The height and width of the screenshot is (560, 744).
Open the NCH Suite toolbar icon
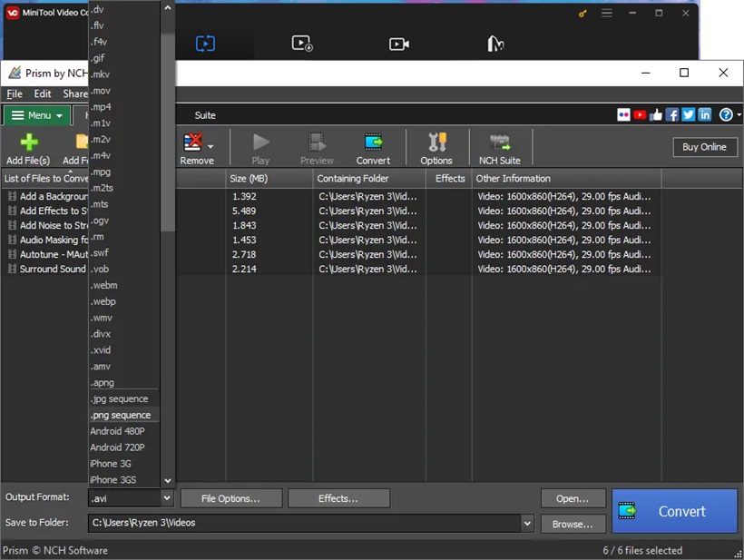click(x=500, y=142)
